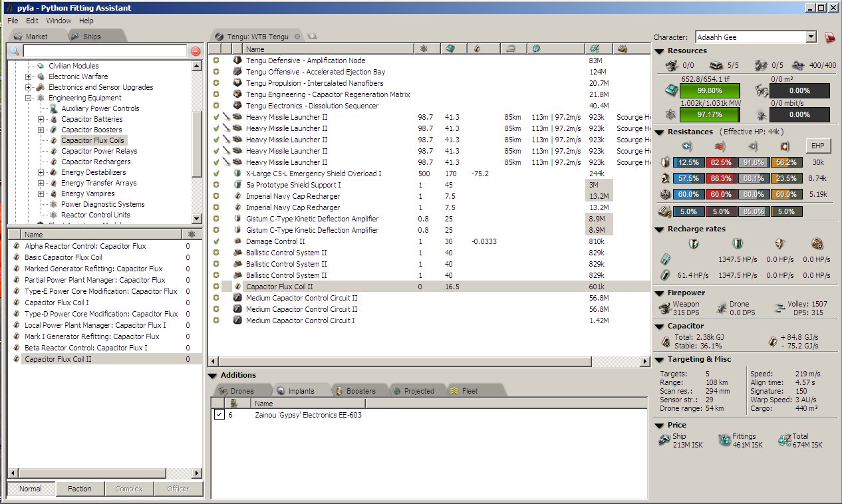The image size is (842, 504).
Task: Collapse the Resources panel
Action: pos(659,51)
